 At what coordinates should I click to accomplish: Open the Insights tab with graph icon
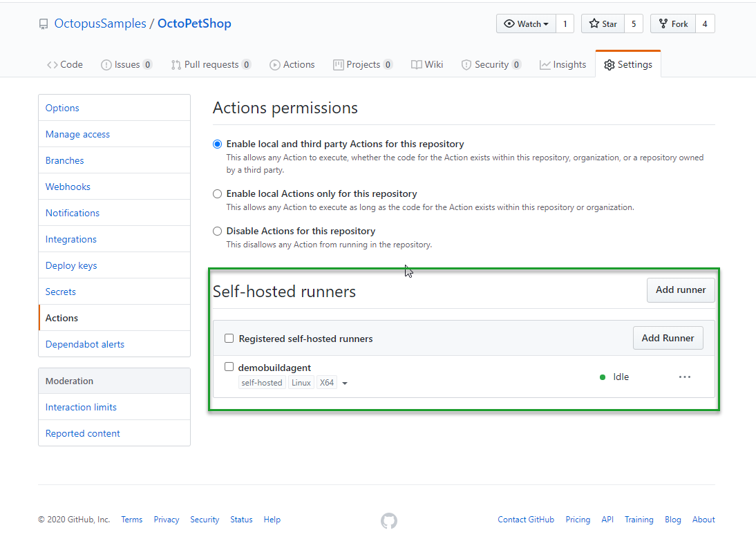coord(563,64)
